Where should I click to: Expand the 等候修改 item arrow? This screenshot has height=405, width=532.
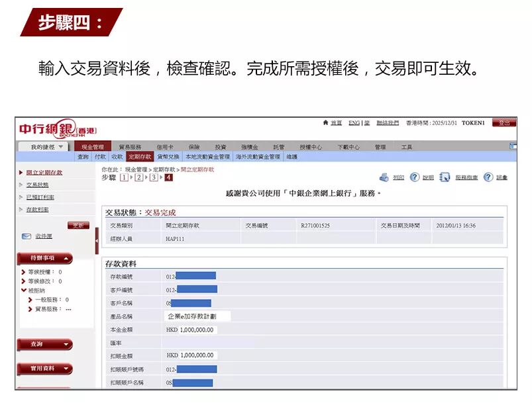pos(23,281)
